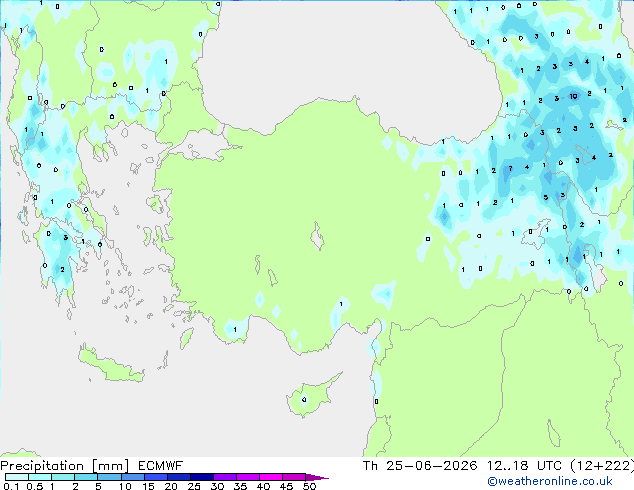Screen dimensions: 634x490
Task: Click the '45' legend scale label
Action: (286, 486)
